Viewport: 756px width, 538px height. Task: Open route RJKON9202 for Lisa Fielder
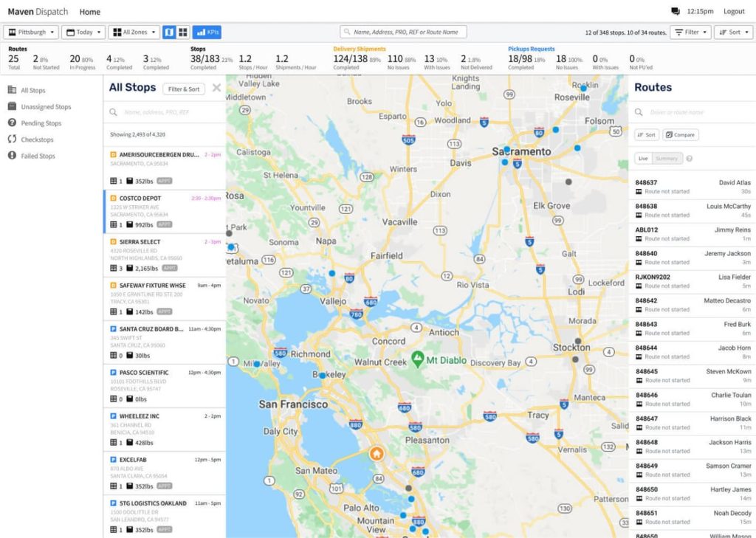tap(693, 281)
